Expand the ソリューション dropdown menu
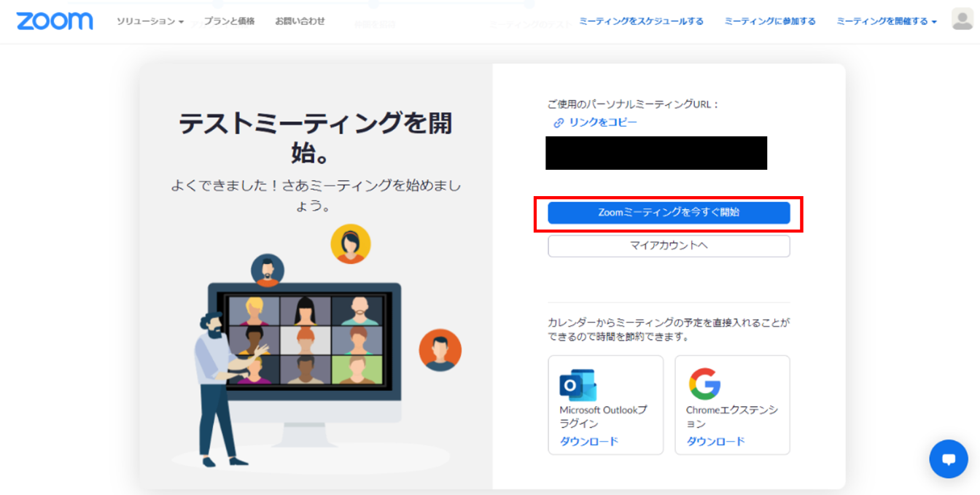The height and width of the screenshot is (495, 980). coord(150,21)
